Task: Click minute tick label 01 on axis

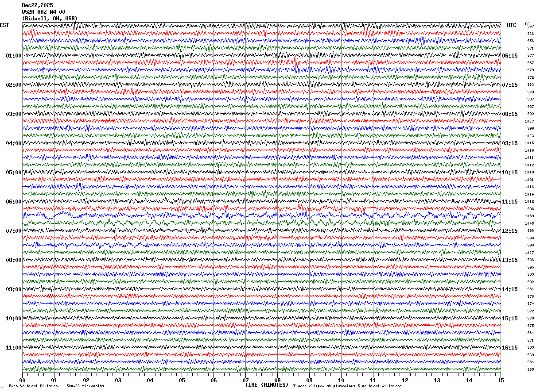Action: (54, 380)
